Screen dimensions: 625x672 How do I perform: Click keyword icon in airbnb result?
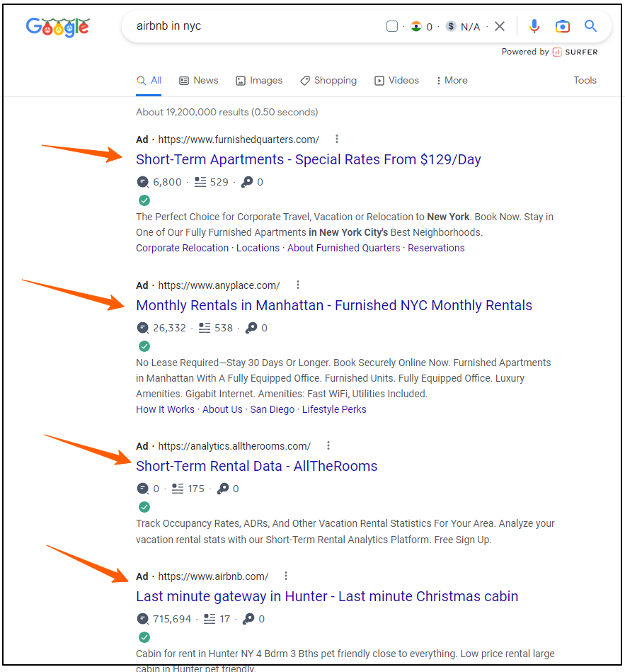pyautogui.click(x=248, y=619)
